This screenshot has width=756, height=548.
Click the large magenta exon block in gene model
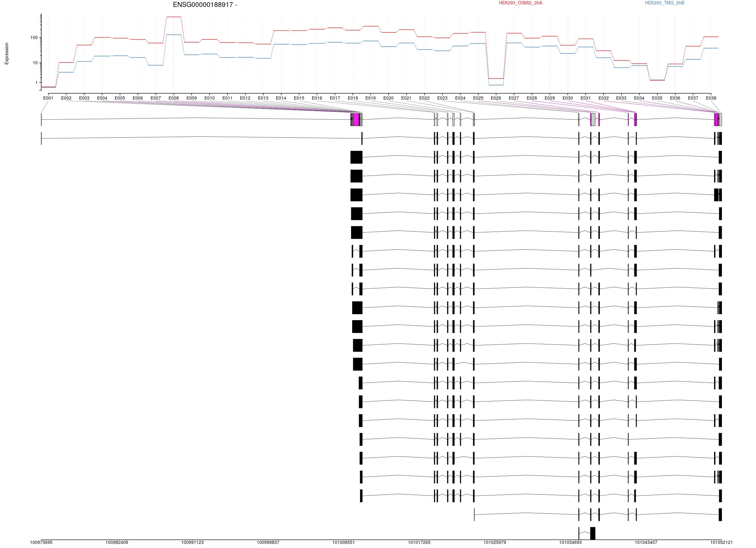(356, 119)
